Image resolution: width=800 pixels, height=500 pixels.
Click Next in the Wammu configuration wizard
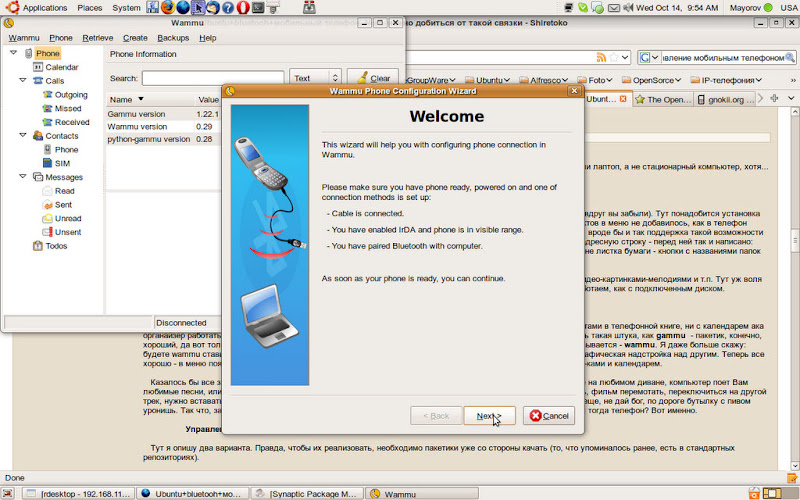pyautogui.click(x=489, y=416)
